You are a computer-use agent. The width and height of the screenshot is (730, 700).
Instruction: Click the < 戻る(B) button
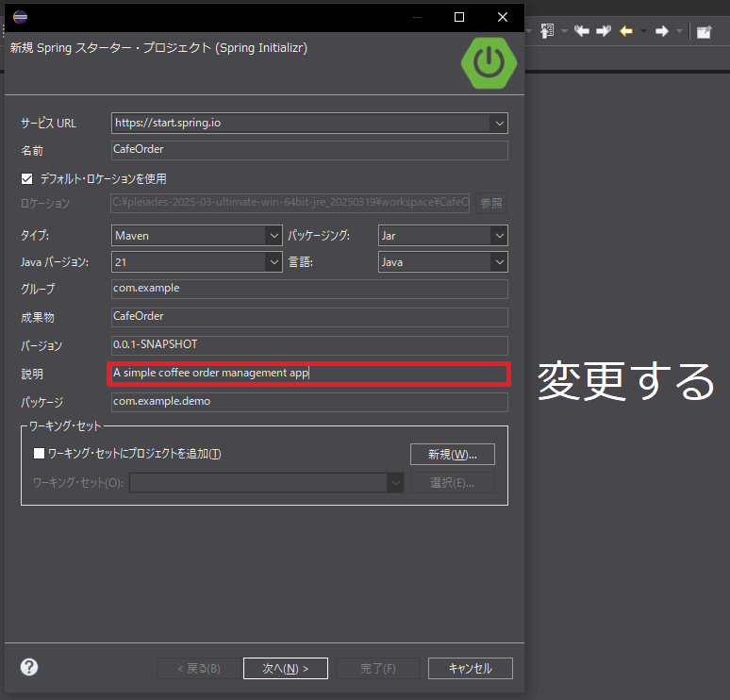199,668
